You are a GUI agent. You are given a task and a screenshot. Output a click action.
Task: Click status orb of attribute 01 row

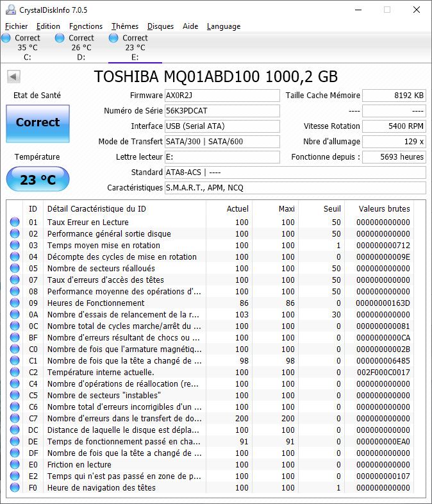15,222
